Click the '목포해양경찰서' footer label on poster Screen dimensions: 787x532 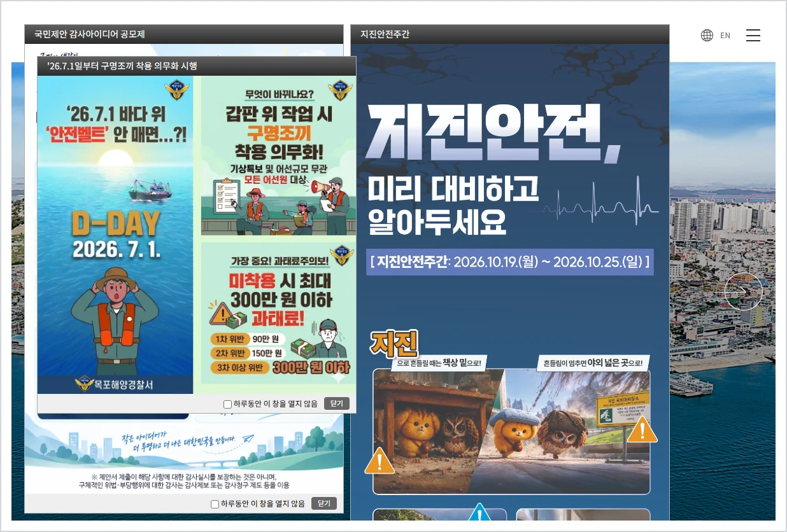point(115,384)
